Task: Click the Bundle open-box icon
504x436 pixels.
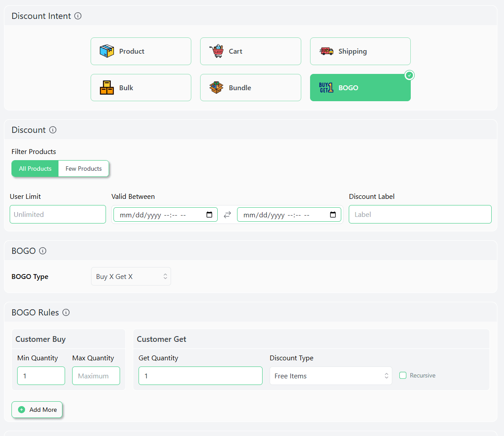Action: click(x=216, y=88)
